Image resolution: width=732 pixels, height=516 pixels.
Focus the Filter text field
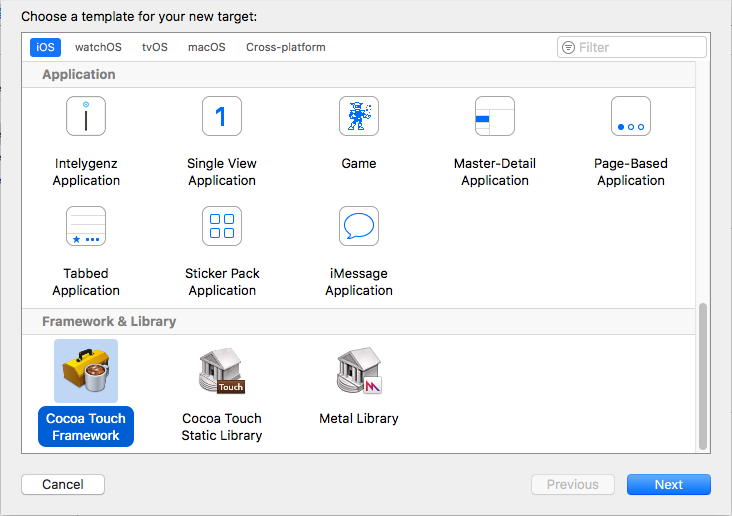click(632, 47)
